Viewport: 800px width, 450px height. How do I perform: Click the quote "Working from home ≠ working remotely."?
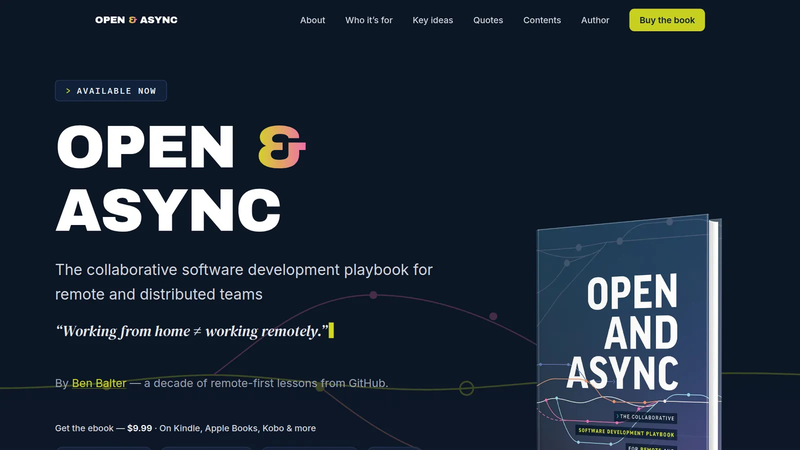pos(192,331)
